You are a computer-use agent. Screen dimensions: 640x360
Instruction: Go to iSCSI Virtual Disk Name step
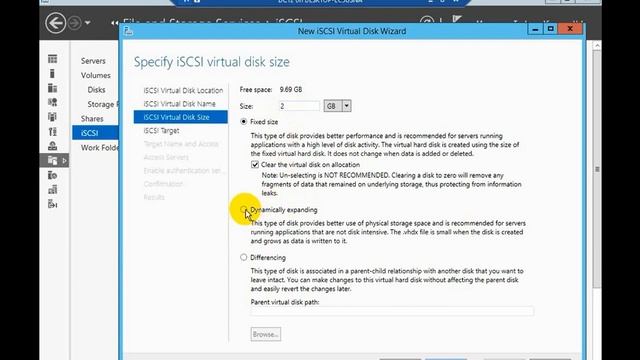[180, 104]
